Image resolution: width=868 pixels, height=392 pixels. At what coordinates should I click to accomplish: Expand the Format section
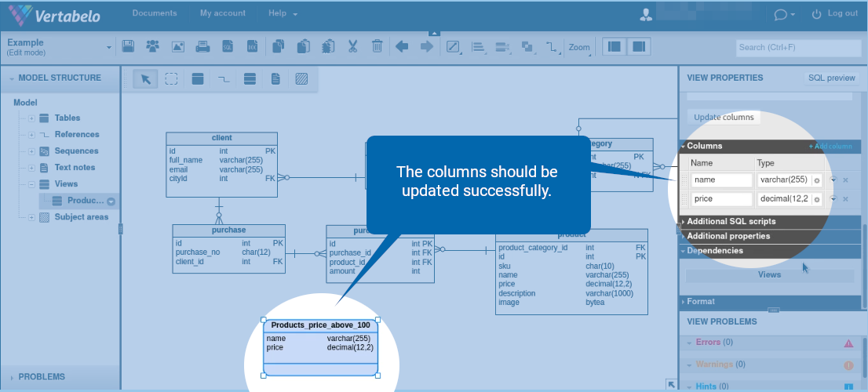769,302
